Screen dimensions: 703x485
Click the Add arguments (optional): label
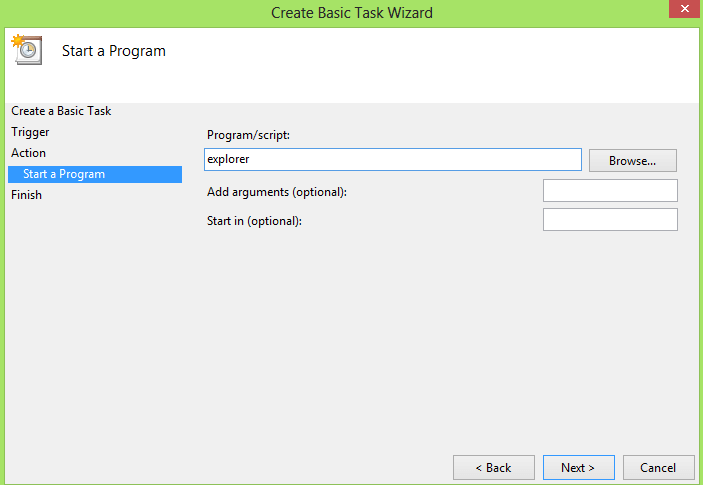(277, 192)
